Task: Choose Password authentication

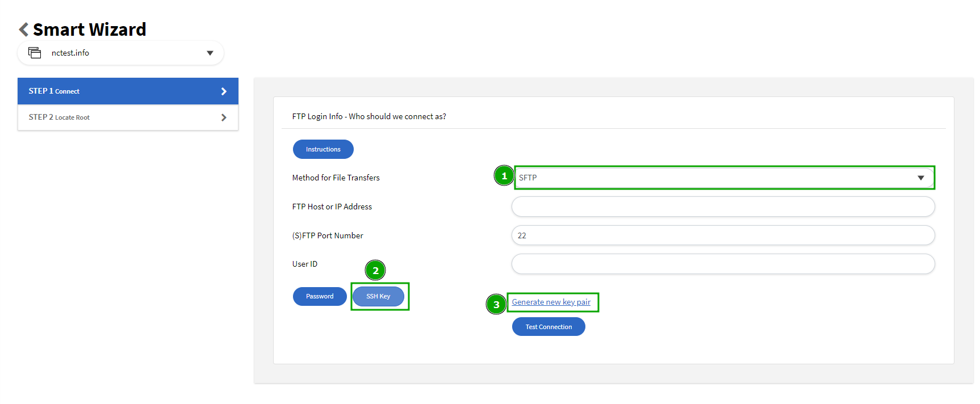Action: [x=320, y=296]
